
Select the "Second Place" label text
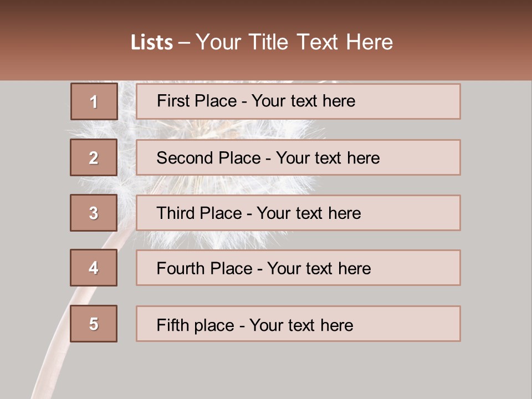pyautogui.click(x=208, y=158)
